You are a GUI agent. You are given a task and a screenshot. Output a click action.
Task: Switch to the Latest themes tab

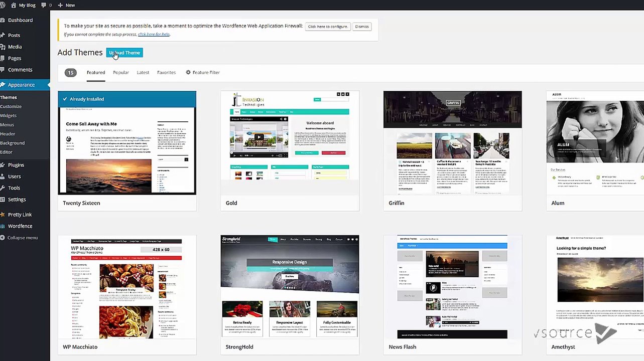[143, 72]
